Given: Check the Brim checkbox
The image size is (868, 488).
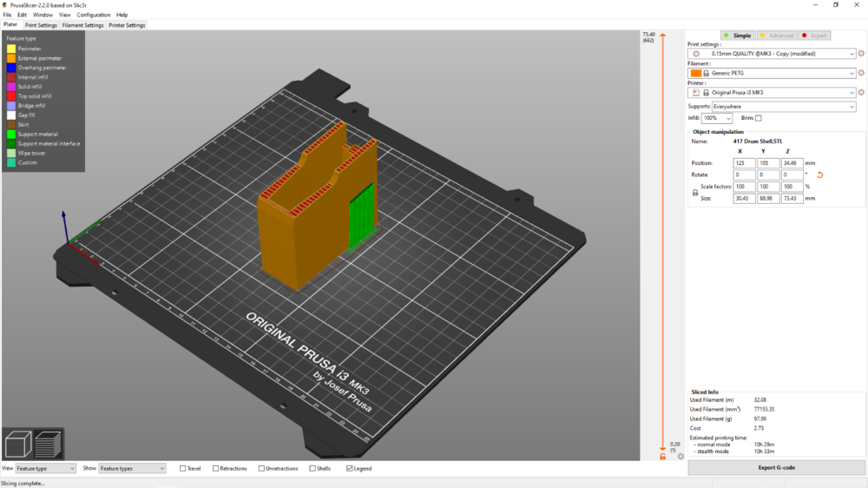Looking at the screenshot, I should click(x=758, y=118).
